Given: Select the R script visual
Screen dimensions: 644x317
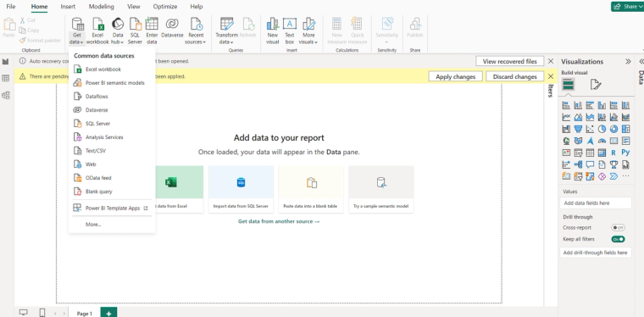Looking at the screenshot, I should click(613, 153).
